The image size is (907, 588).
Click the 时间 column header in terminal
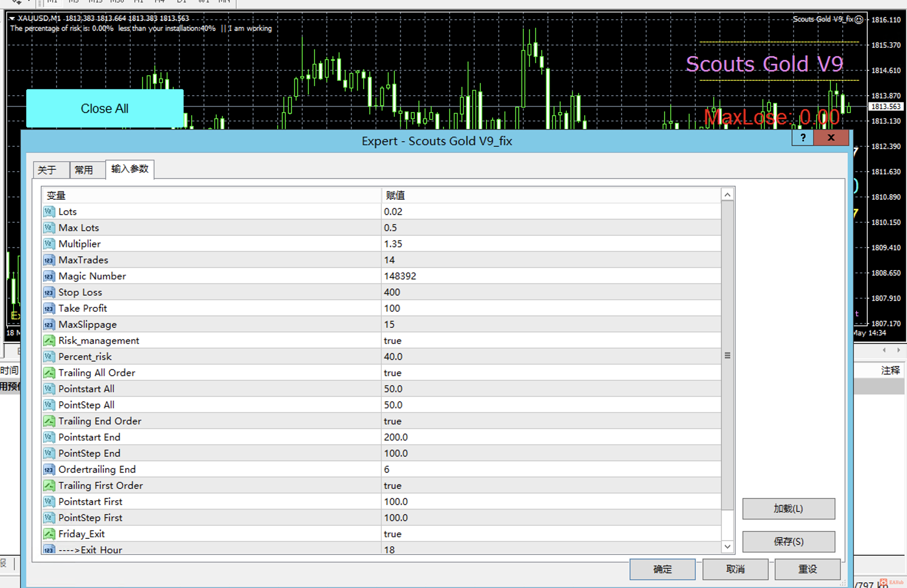[9, 370]
